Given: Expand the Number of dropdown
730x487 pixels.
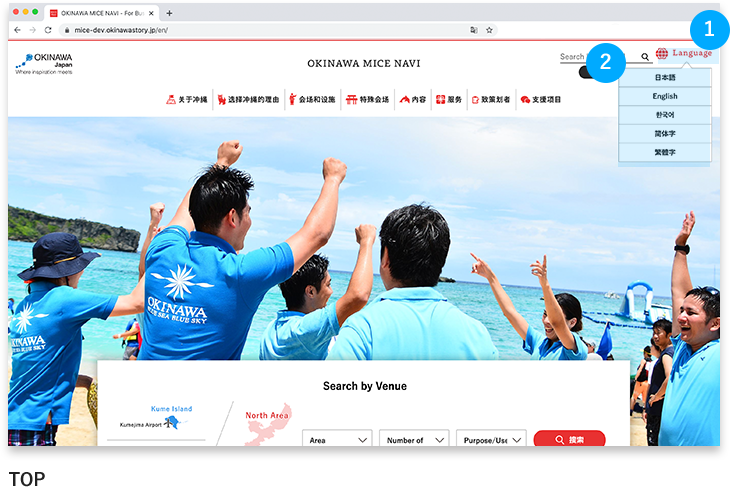Looking at the screenshot, I should pos(414,439).
